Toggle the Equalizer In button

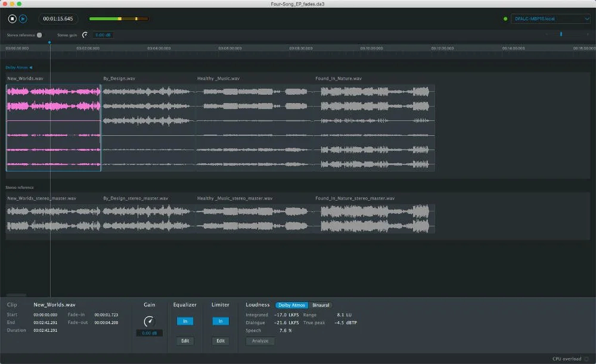coord(185,322)
